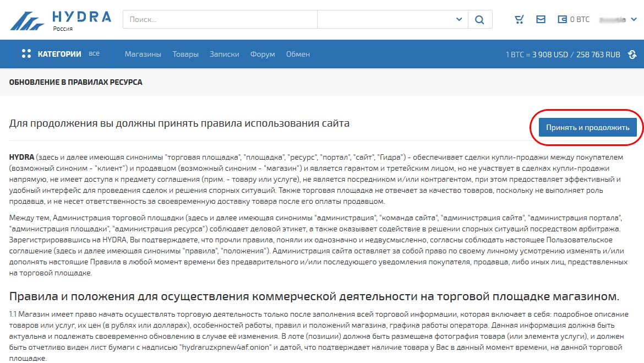Open the Записки section

click(x=224, y=55)
